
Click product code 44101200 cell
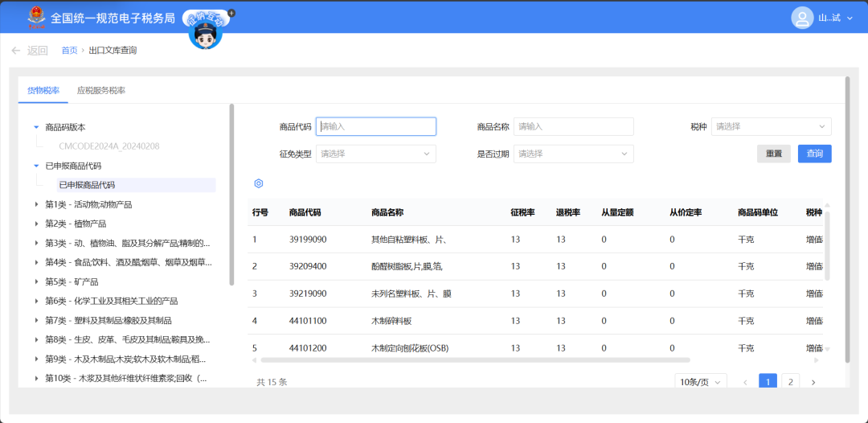308,348
